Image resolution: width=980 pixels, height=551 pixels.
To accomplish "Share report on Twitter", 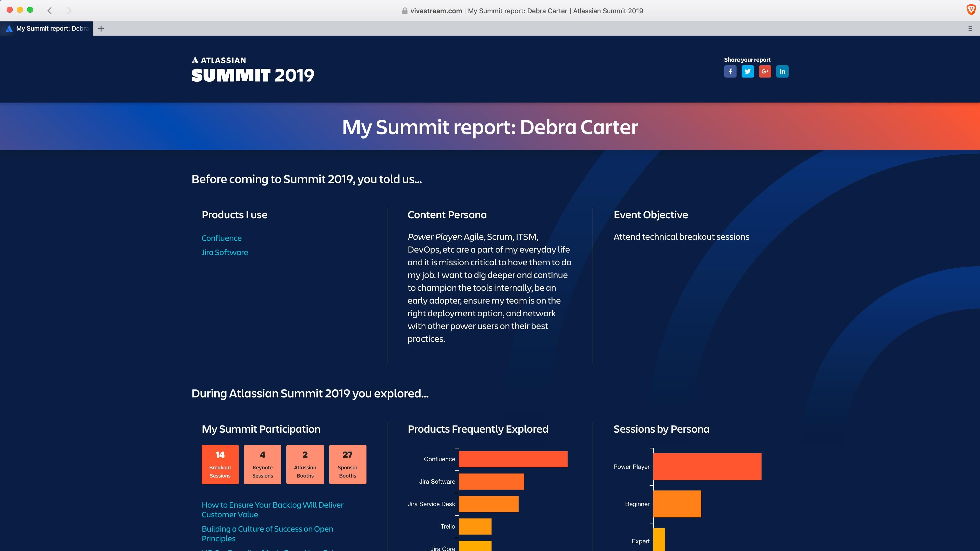I will pos(748,71).
